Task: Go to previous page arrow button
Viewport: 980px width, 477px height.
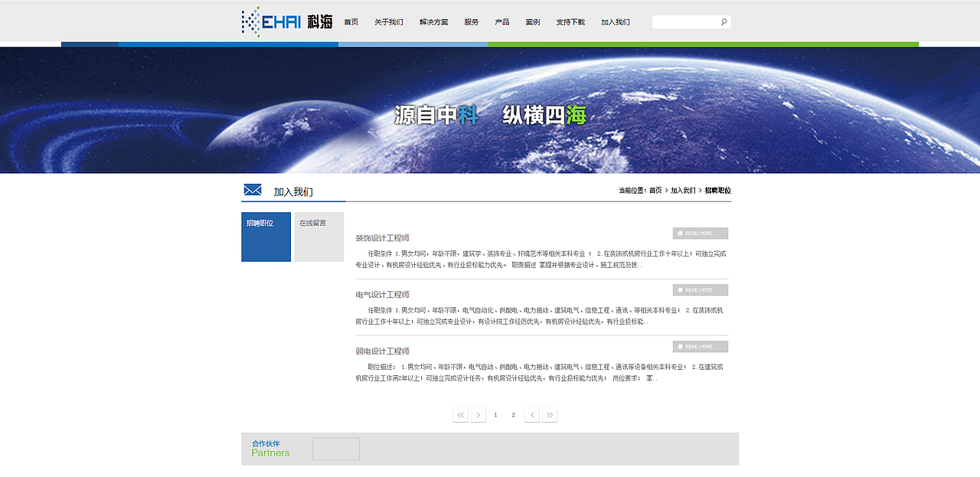Action: point(479,415)
